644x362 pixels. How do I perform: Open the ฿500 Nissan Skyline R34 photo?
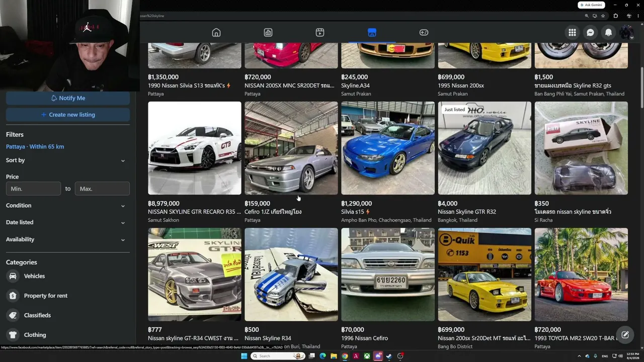291,275
